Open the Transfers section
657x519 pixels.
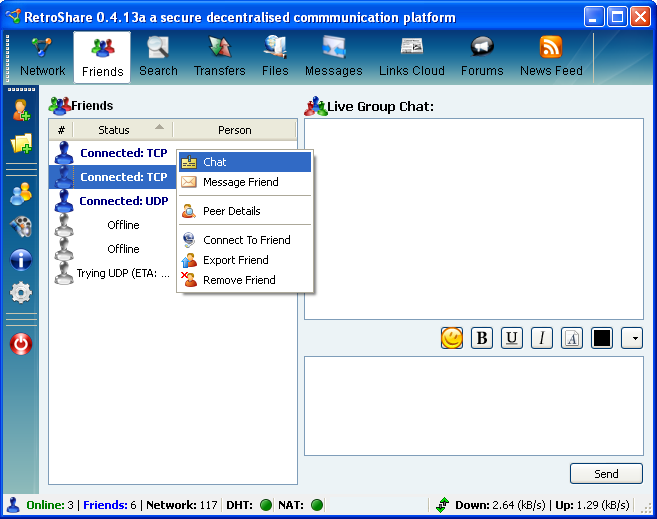220,57
